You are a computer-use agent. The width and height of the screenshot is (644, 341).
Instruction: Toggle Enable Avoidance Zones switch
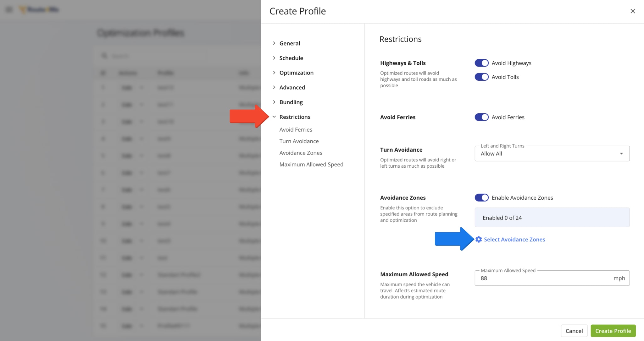[x=481, y=198]
